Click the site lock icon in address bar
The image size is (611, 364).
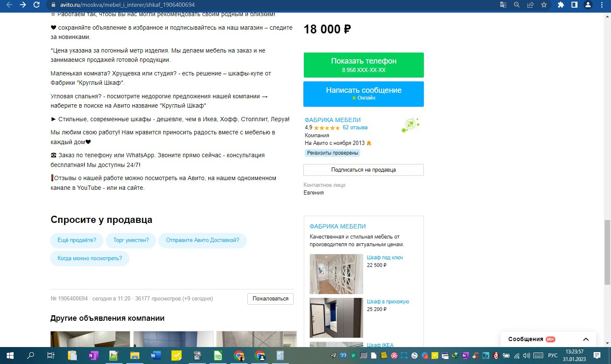(x=53, y=5)
